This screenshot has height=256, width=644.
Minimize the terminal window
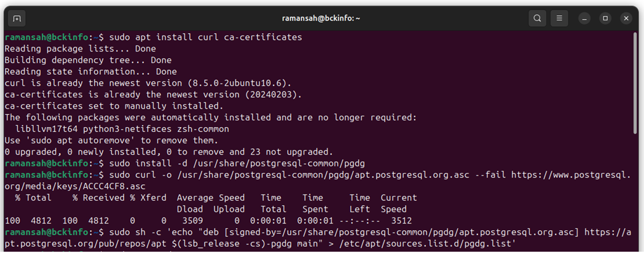coord(584,18)
